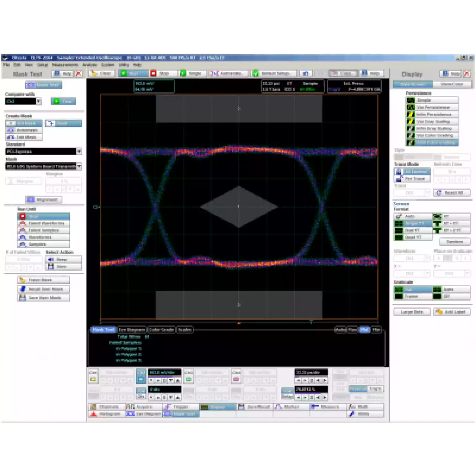
Task: Open the Compare with channel dropdown
Action: tap(38, 101)
